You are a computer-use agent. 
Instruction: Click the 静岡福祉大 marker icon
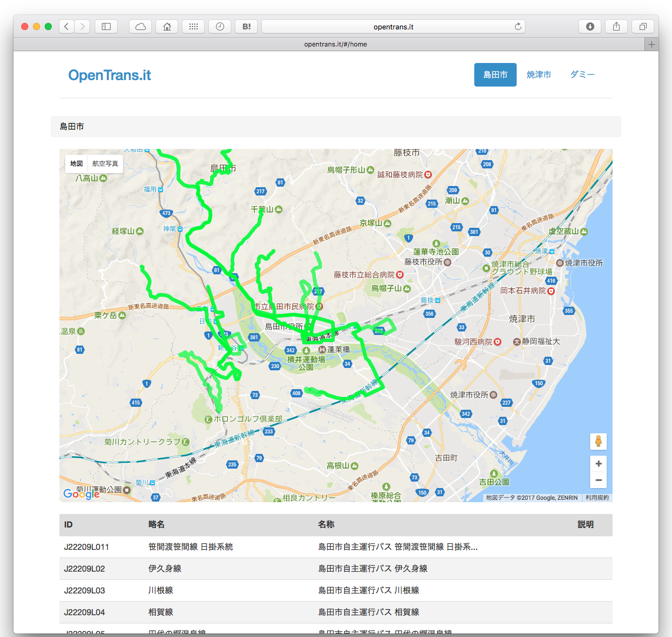517,341
